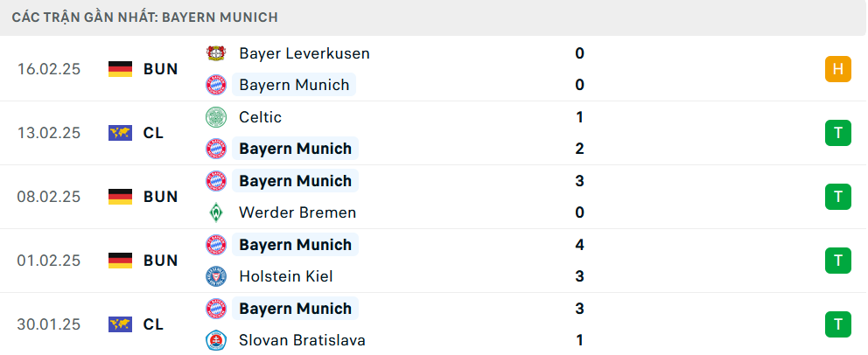
Task: Click German flag on 16.02.25 match
Action: pyautogui.click(x=120, y=69)
